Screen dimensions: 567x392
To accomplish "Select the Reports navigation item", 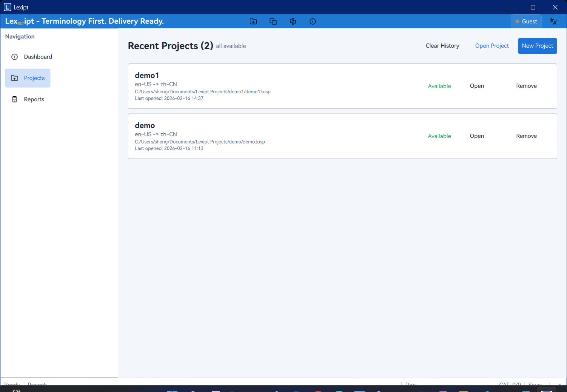I will [x=34, y=99].
